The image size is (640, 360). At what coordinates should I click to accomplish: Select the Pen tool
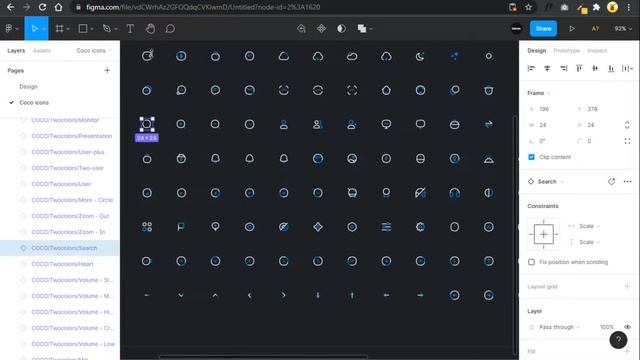(107, 29)
